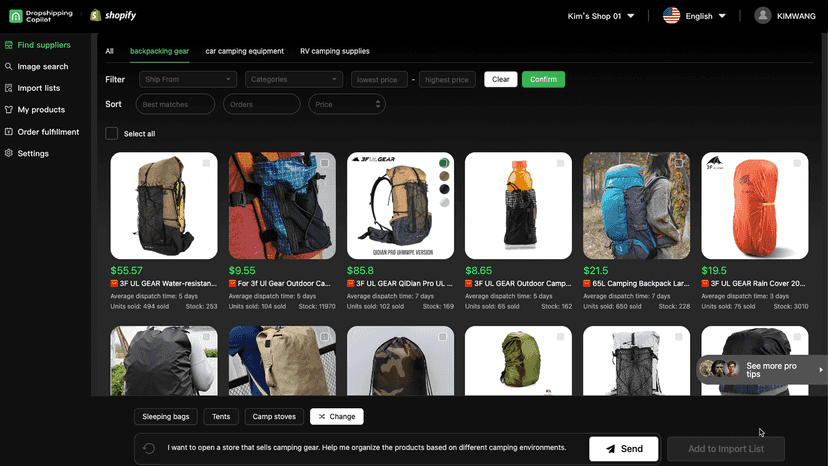This screenshot has width=828, height=466.
Task: Click the green Confirm button
Action: pos(543,79)
